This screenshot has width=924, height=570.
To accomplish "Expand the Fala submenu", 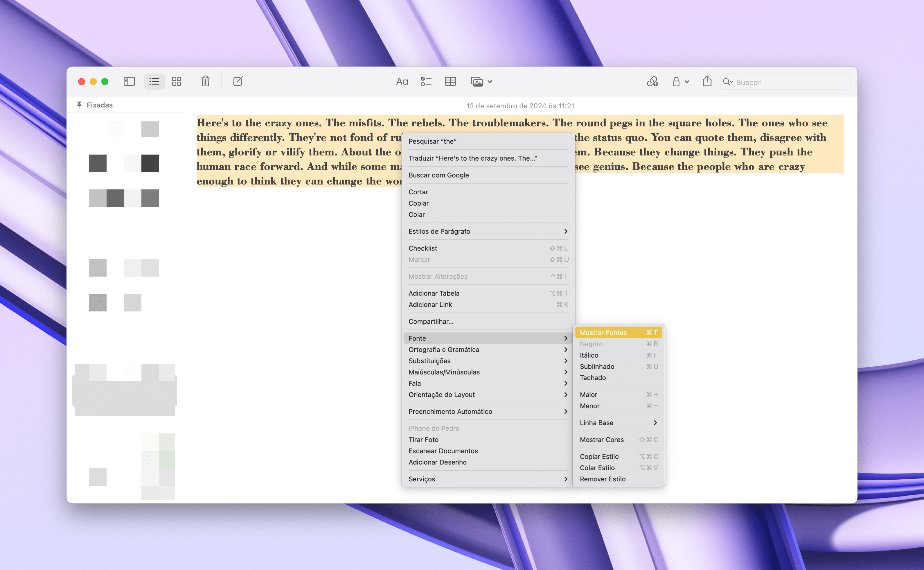I will click(x=488, y=383).
